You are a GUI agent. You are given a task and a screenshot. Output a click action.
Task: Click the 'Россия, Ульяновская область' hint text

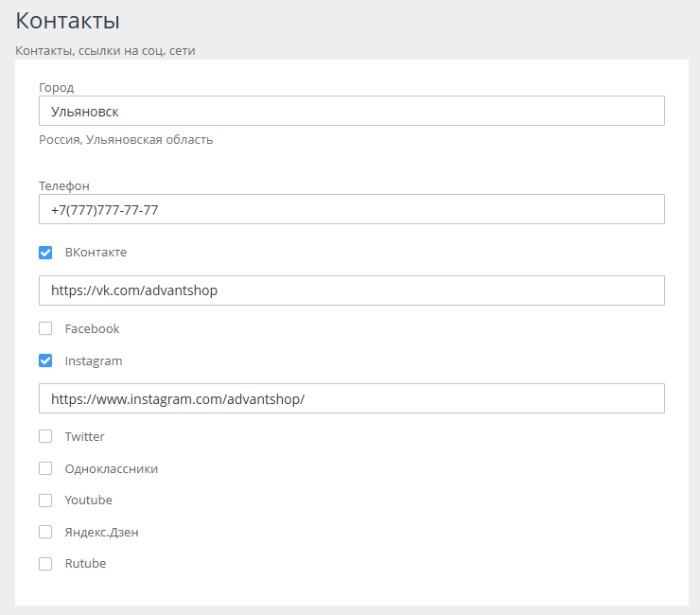click(126, 140)
